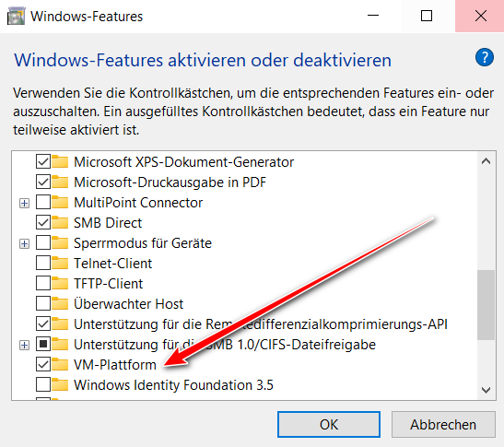Select the TFTP-Client label
This screenshot has height=447, width=504.
[x=109, y=283]
